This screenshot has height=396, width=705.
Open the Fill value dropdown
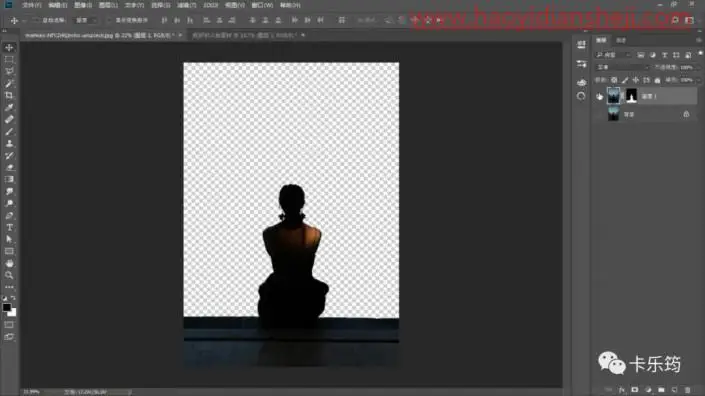pyautogui.click(x=698, y=80)
